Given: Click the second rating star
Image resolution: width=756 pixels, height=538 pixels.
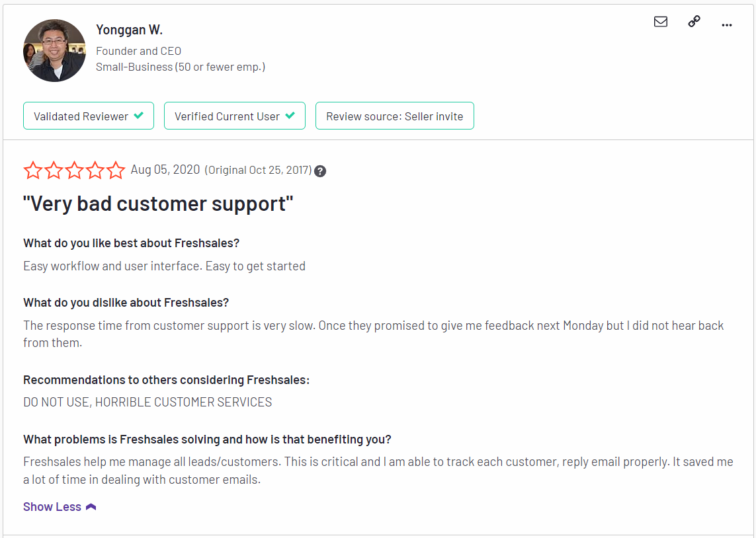Looking at the screenshot, I should tap(54, 170).
